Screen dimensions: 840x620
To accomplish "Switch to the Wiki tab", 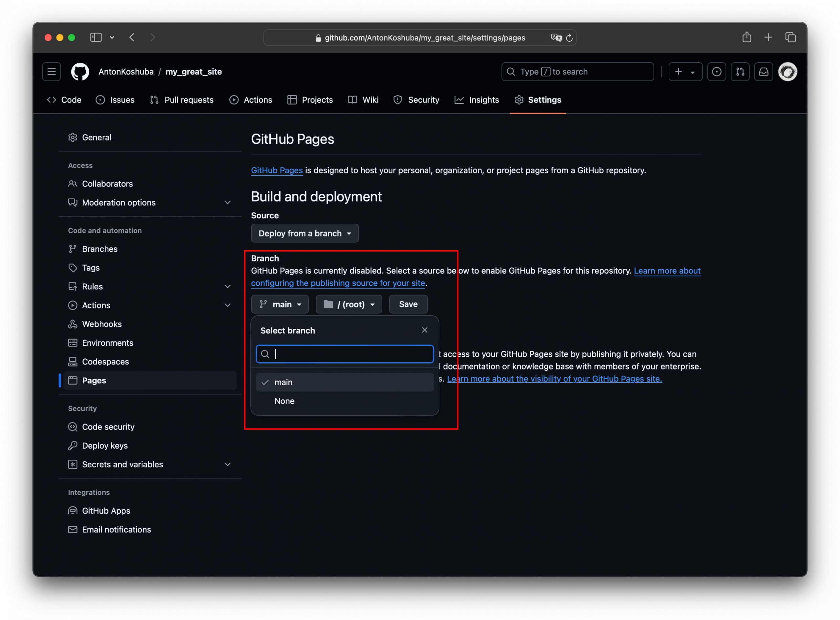I will tap(363, 100).
